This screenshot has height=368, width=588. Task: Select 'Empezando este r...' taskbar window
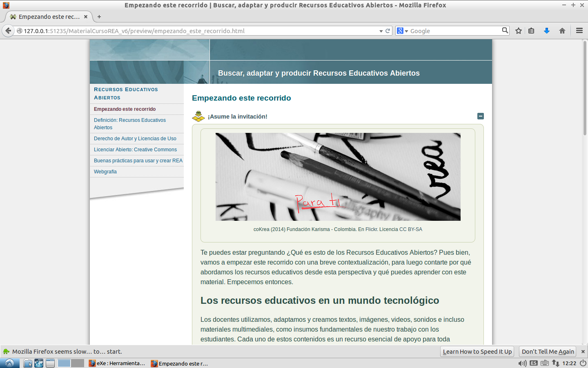(179, 363)
